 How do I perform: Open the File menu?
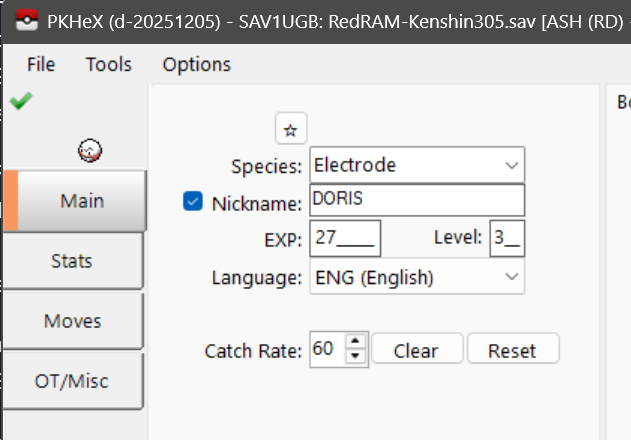coord(41,64)
